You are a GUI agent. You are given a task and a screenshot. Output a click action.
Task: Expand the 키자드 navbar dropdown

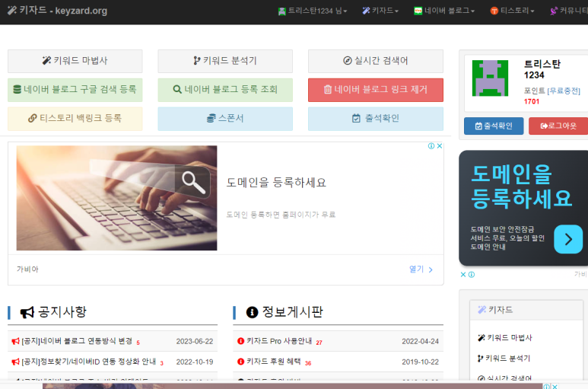(380, 11)
